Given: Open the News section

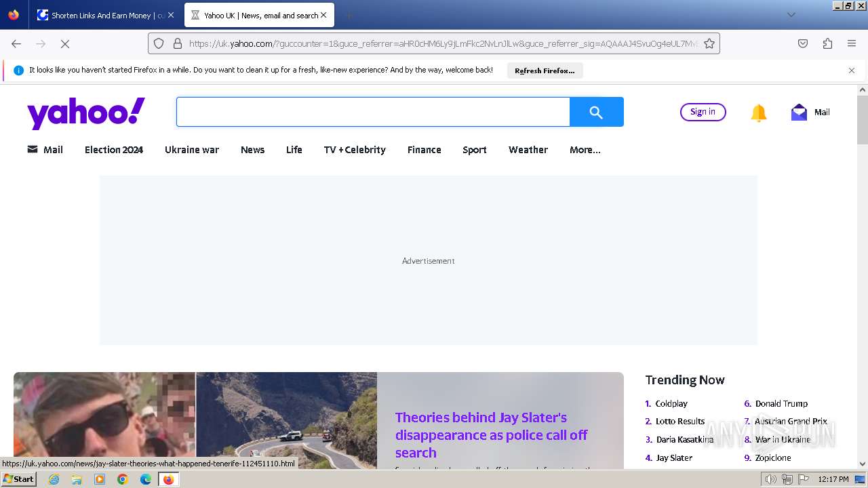Looking at the screenshot, I should point(253,150).
